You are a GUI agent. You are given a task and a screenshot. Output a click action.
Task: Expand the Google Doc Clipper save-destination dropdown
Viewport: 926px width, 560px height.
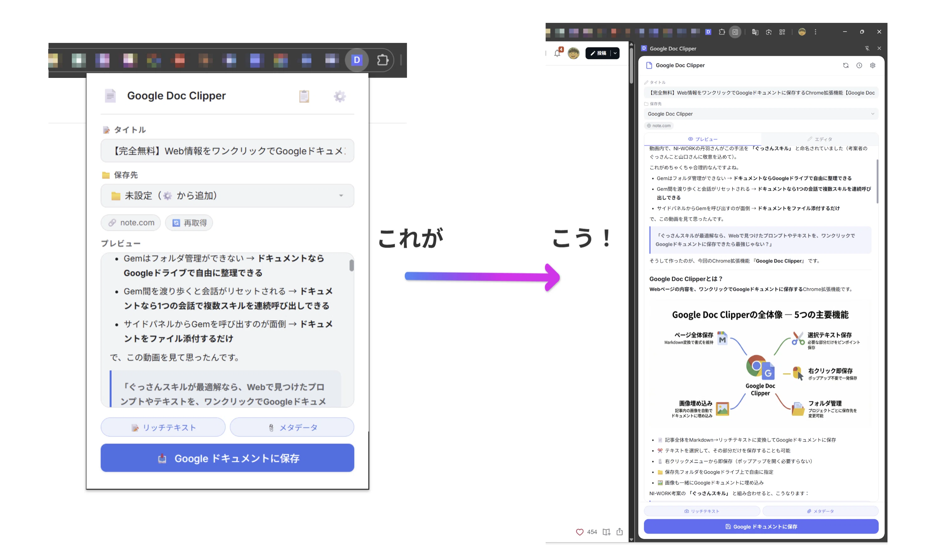coord(761,114)
